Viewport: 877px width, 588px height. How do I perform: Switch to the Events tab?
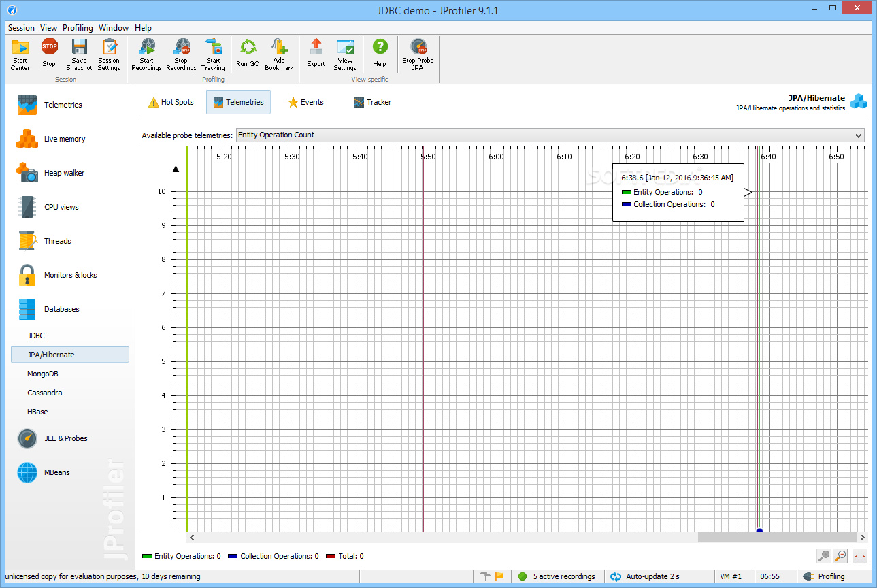[x=305, y=102]
